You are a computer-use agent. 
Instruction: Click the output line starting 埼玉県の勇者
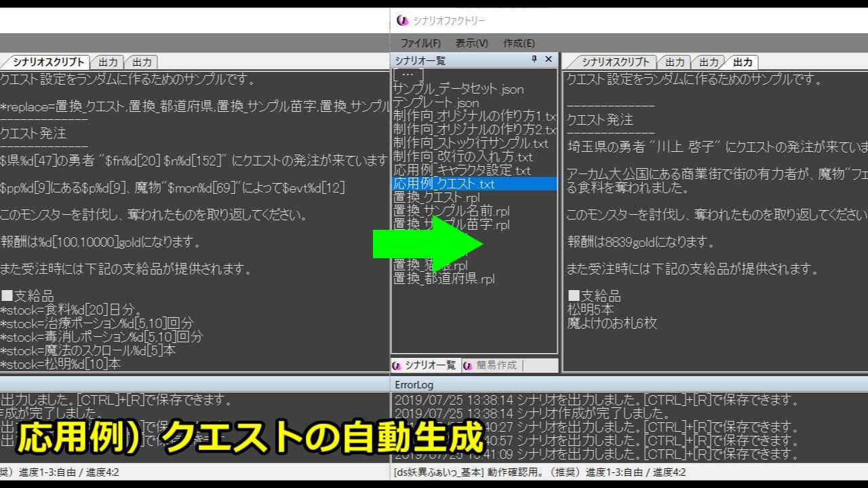pos(717,147)
